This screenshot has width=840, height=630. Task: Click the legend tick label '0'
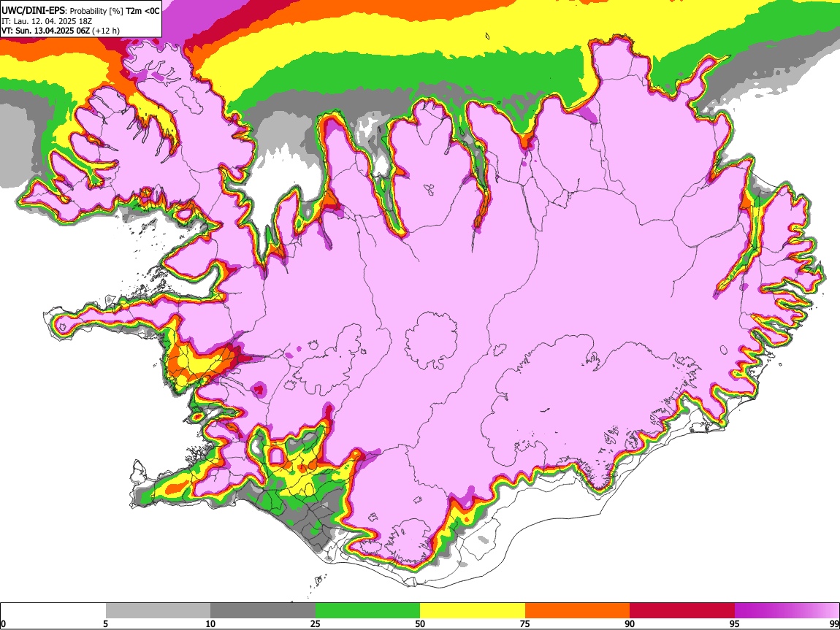(3, 624)
